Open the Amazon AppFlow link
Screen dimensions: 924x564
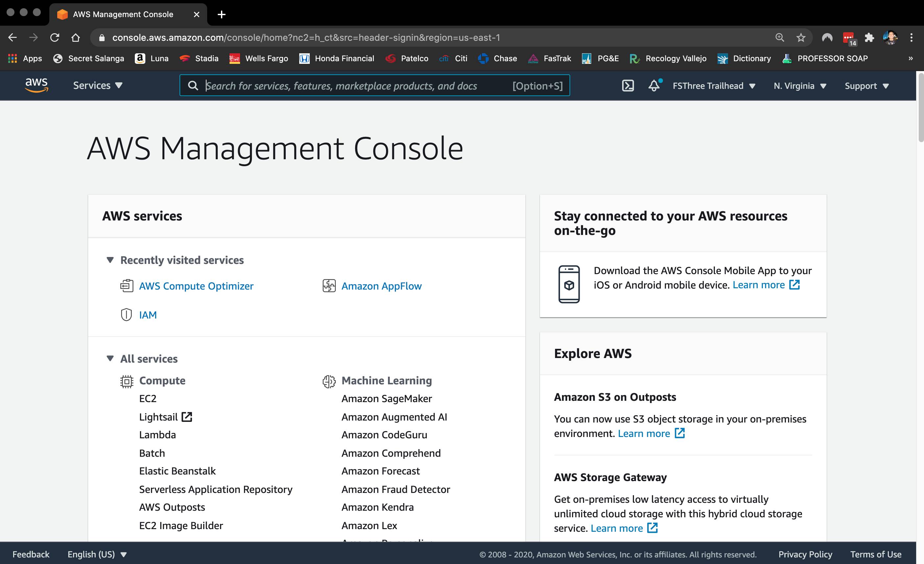[x=381, y=286]
